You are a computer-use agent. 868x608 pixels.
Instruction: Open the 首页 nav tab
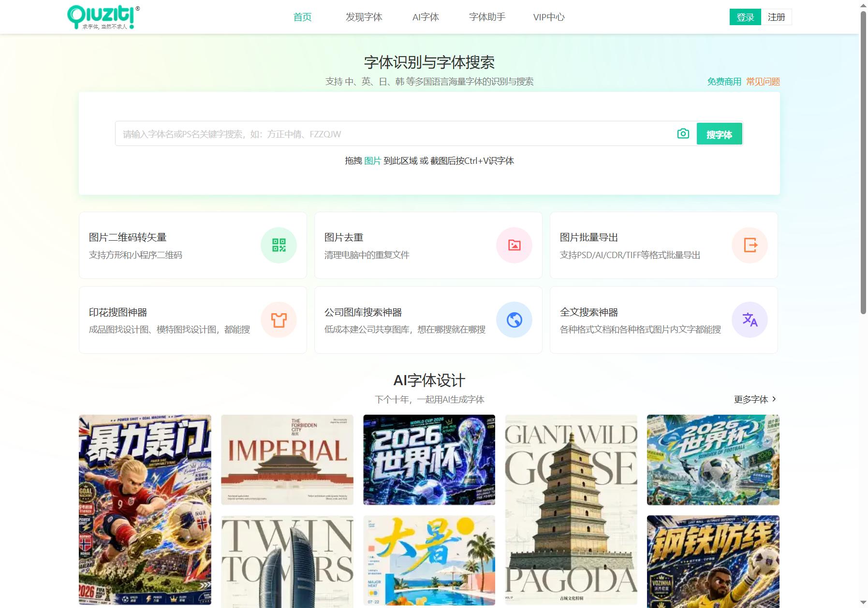[x=302, y=17]
